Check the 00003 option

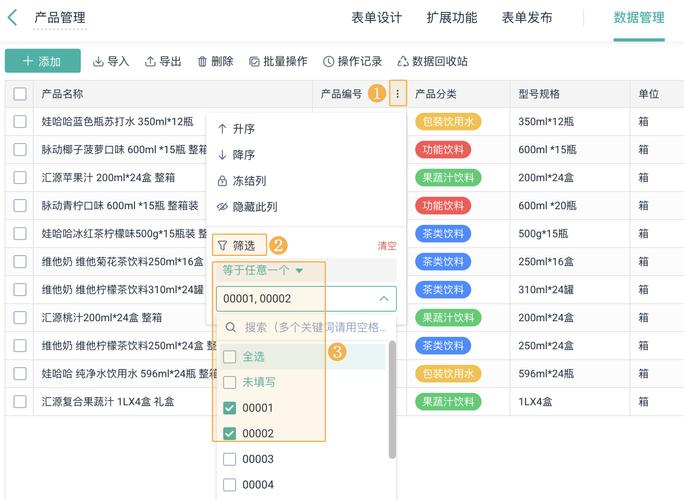pyautogui.click(x=230, y=459)
